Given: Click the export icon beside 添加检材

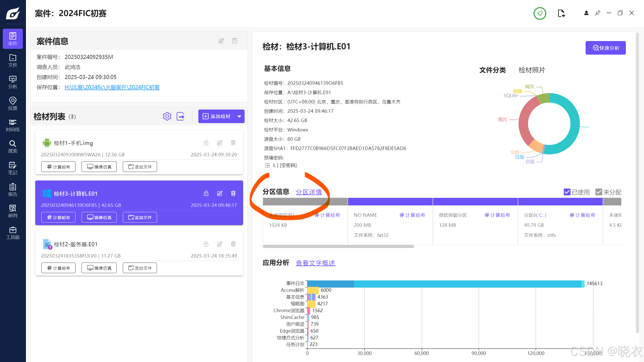Looking at the screenshot, I should coord(180,116).
